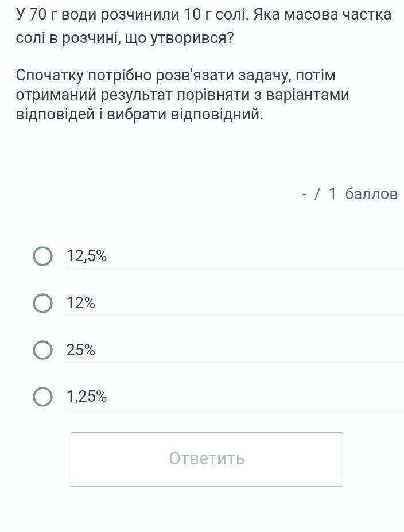The width and height of the screenshot is (404, 532).
Task: Pick the 1,25% radio button
Action: click(x=43, y=397)
